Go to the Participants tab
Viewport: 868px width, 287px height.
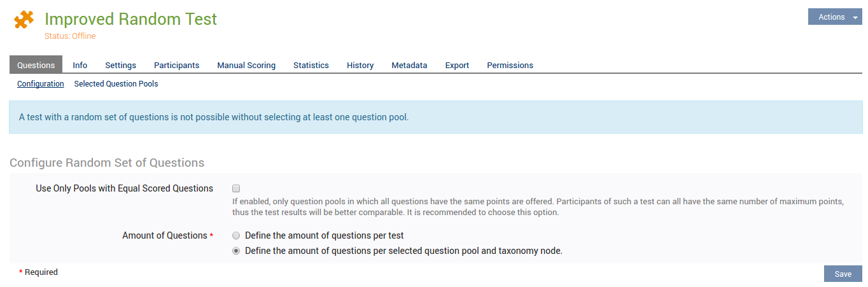(x=176, y=65)
